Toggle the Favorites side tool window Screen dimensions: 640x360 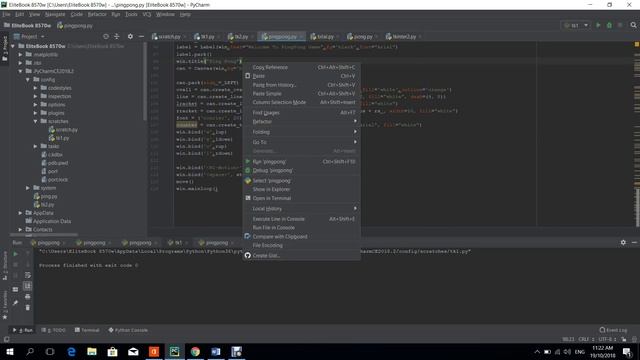click(x=4, y=304)
